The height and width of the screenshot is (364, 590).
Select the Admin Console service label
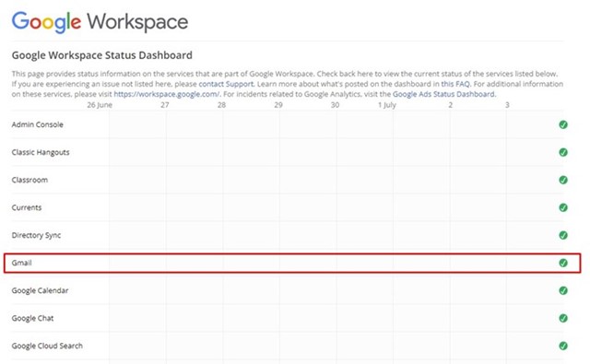pyautogui.click(x=37, y=124)
